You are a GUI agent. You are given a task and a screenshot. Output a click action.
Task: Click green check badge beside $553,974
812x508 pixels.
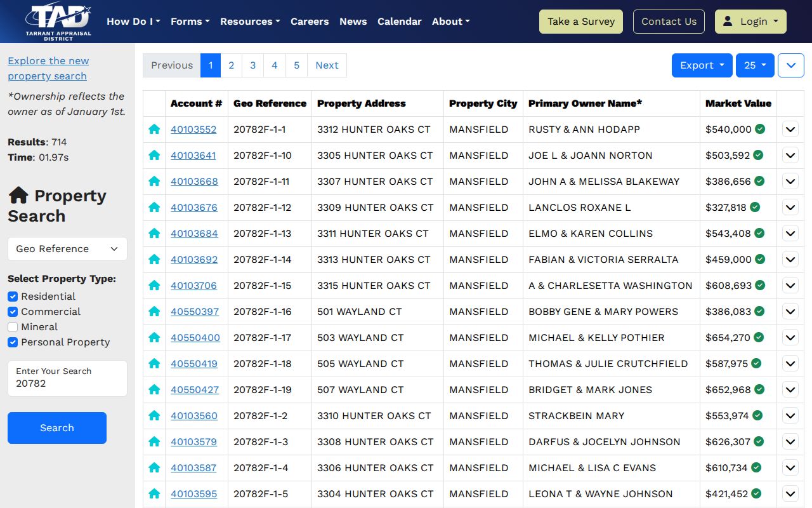click(757, 415)
